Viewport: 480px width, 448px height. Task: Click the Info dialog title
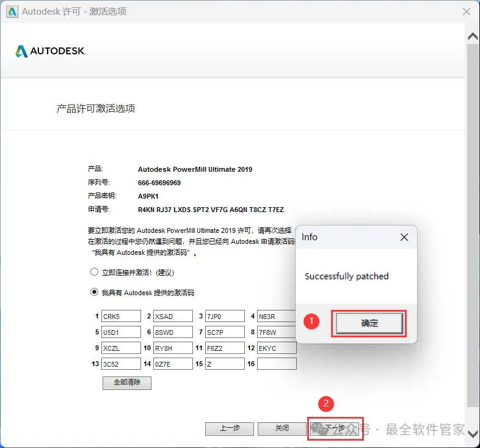(x=309, y=237)
